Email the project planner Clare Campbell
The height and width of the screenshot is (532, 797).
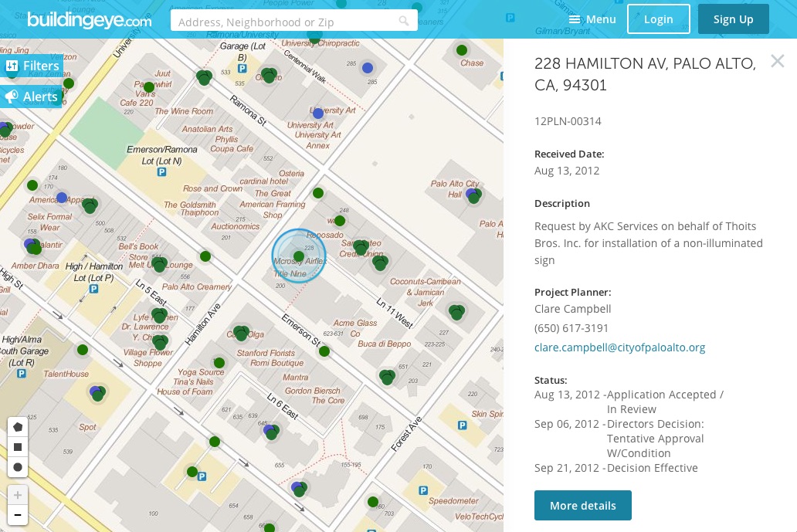click(x=620, y=347)
